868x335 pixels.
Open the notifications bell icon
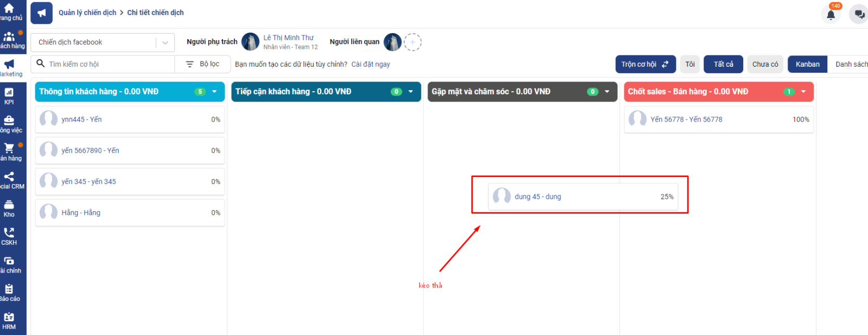pos(831,15)
